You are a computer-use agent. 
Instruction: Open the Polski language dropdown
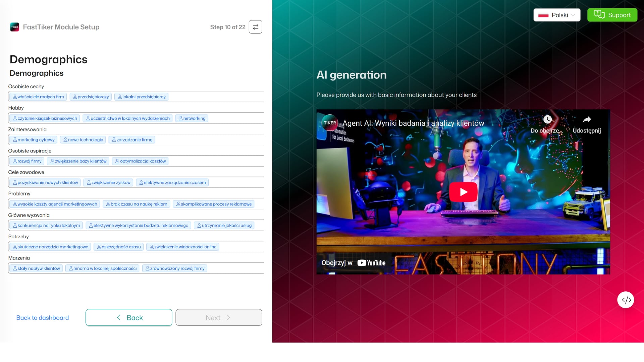[557, 15]
